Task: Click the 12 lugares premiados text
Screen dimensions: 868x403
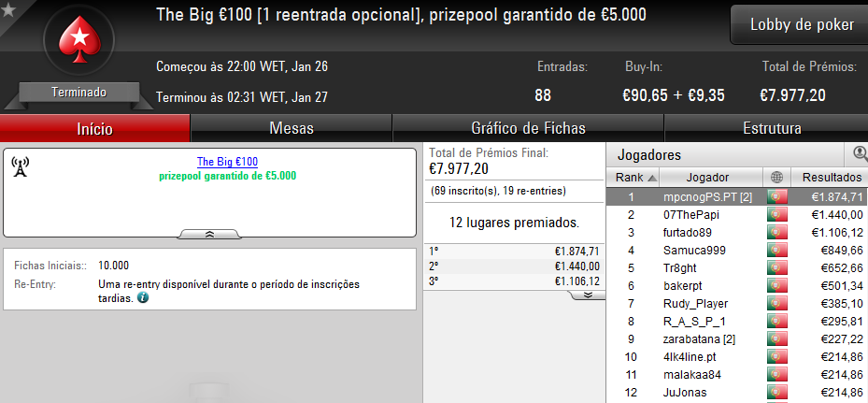Action: tap(514, 223)
